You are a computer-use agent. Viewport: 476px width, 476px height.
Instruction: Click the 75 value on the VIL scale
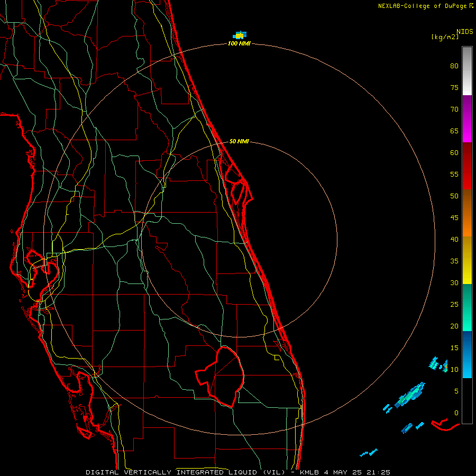[454, 87]
